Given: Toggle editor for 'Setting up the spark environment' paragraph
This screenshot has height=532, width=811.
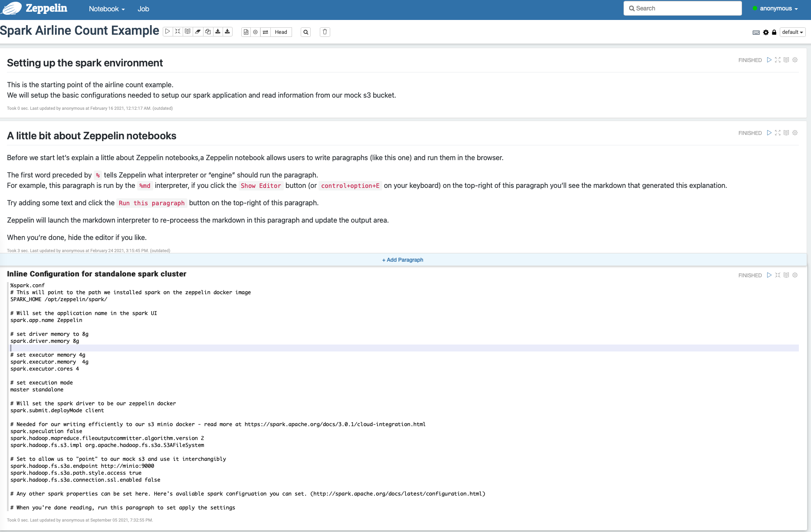Looking at the screenshot, I should [x=778, y=60].
